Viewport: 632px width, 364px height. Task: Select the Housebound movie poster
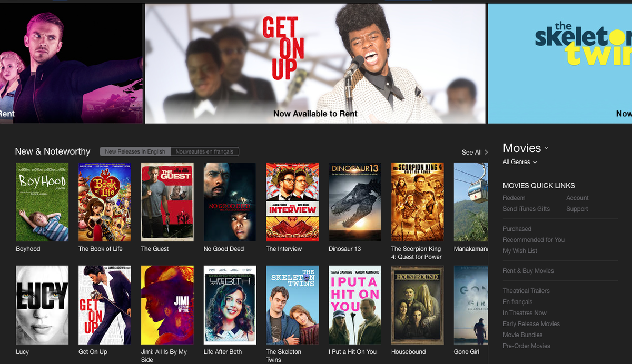[418, 305]
